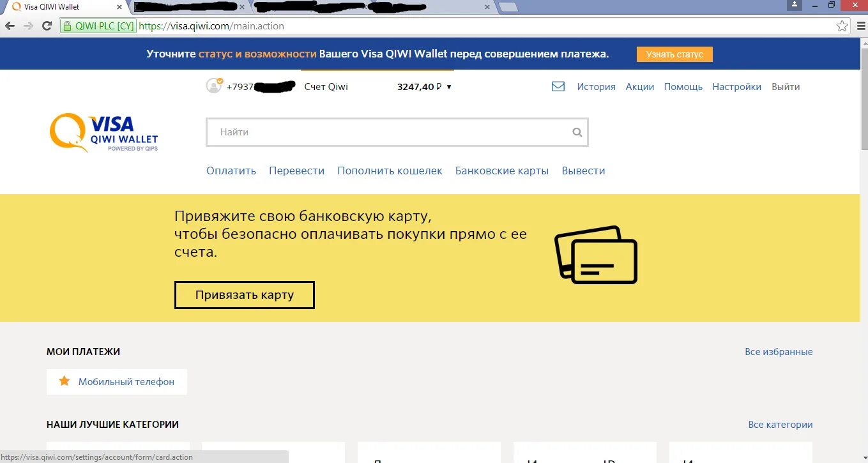The width and height of the screenshot is (868, 463).
Task: Click the green QIWI PLC security padlock
Action: coord(68,26)
